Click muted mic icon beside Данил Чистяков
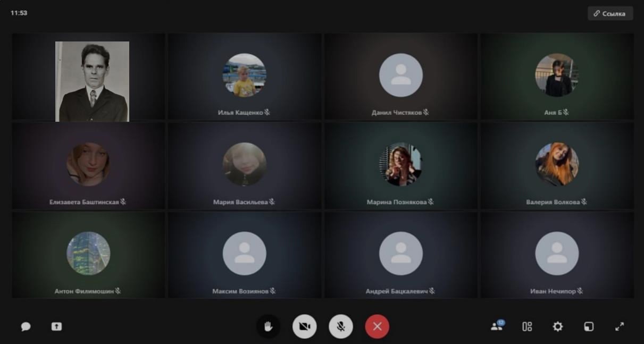This screenshot has width=644, height=344. (426, 113)
